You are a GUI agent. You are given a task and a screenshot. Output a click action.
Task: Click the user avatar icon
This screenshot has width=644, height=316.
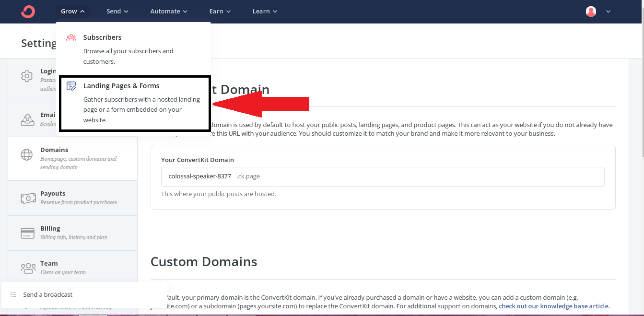click(x=591, y=12)
